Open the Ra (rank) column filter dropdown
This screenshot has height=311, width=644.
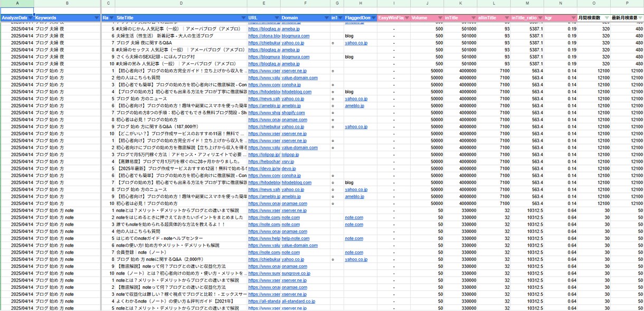pos(111,18)
